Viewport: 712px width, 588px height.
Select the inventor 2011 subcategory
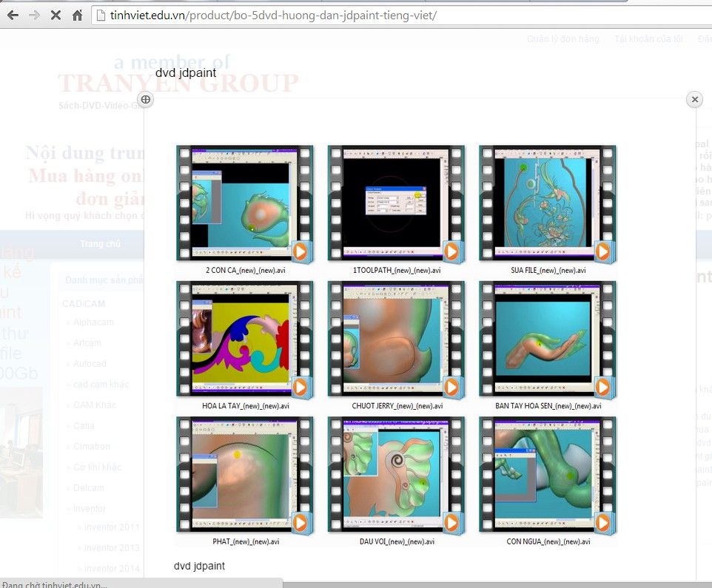[112, 527]
